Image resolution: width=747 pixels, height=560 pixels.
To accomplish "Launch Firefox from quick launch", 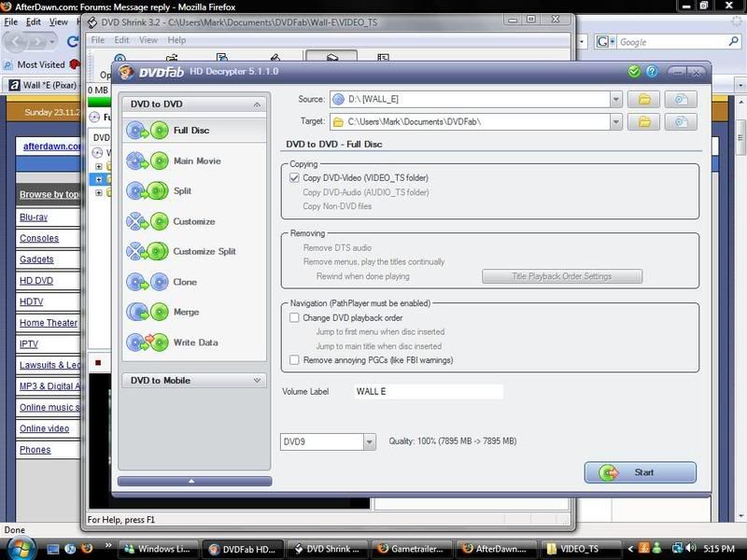I will tap(87, 549).
